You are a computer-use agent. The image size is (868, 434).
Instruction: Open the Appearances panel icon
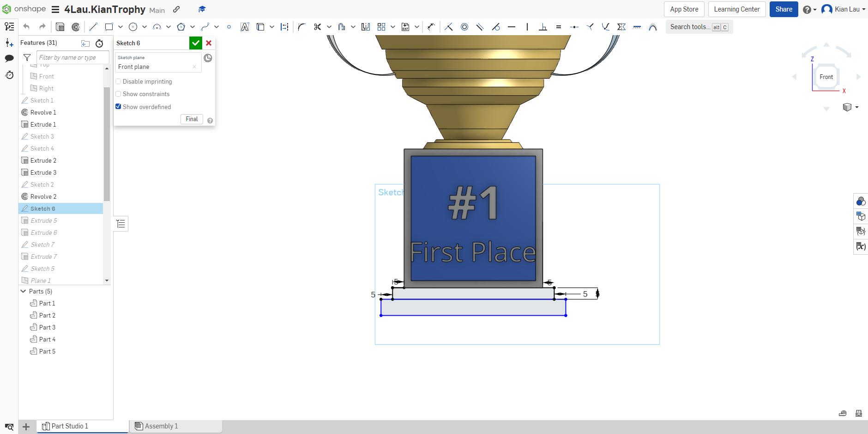(x=861, y=201)
